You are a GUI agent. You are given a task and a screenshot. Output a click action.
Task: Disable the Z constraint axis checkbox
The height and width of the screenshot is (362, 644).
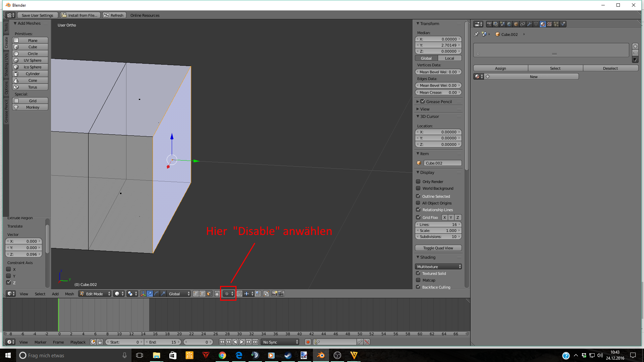pyautogui.click(x=9, y=283)
